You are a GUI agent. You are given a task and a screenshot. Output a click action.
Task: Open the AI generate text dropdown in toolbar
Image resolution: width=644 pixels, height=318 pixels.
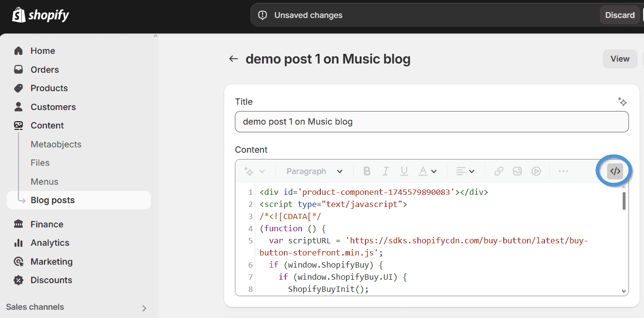(x=255, y=171)
